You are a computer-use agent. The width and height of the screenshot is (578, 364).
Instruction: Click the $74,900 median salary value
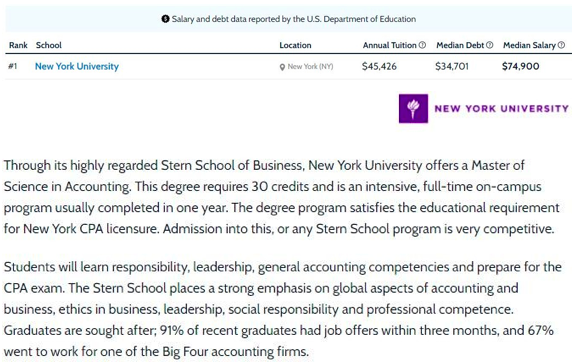coord(520,66)
